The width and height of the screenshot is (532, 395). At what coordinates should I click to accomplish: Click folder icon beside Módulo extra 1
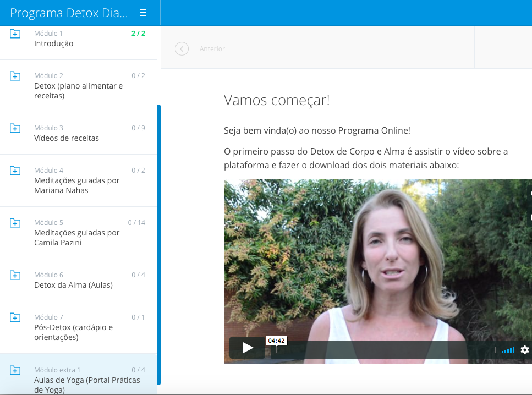coord(15,370)
